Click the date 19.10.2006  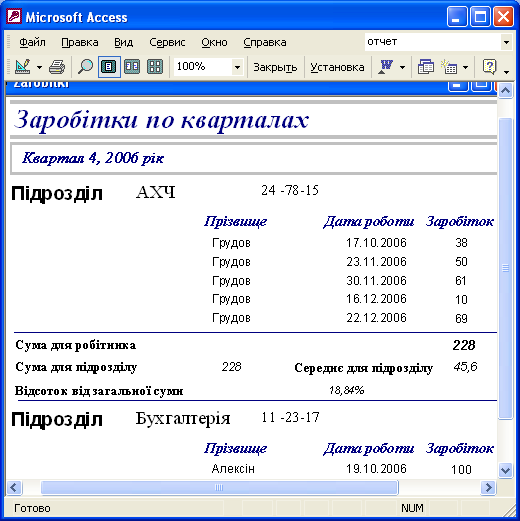[376, 469]
